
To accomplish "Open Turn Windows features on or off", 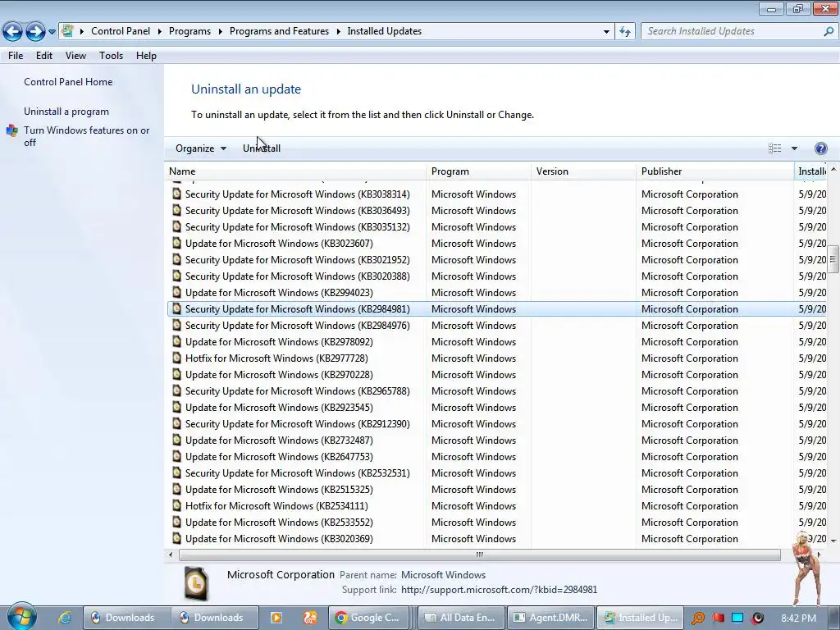I will 87,136.
